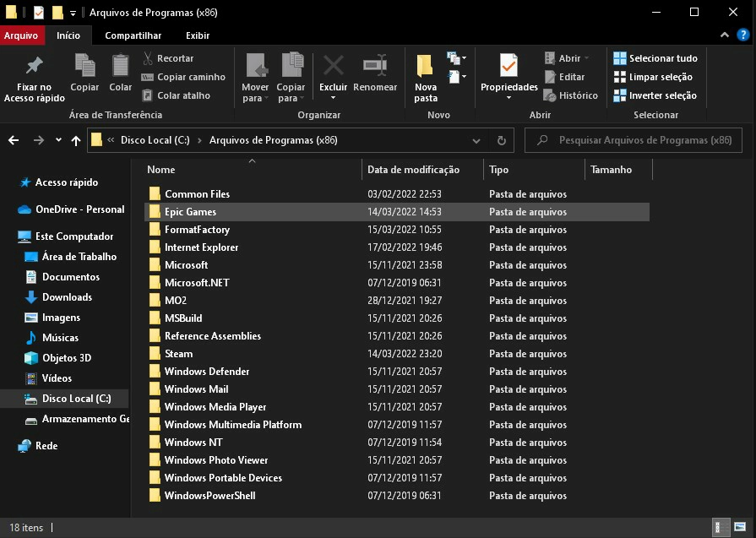
Task: Refresh the folder view
Action: click(x=502, y=141)
